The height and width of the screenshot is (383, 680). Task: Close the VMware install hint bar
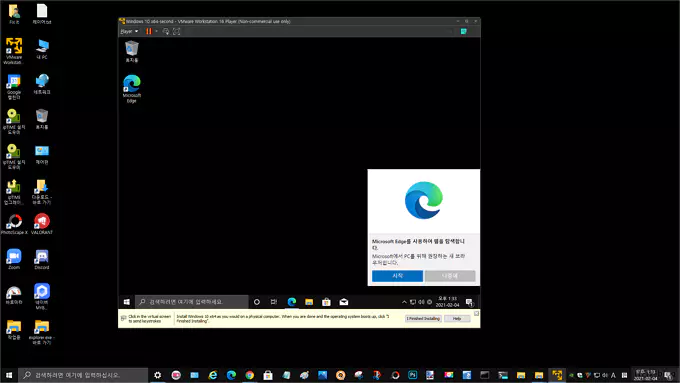tap(476, 313)
